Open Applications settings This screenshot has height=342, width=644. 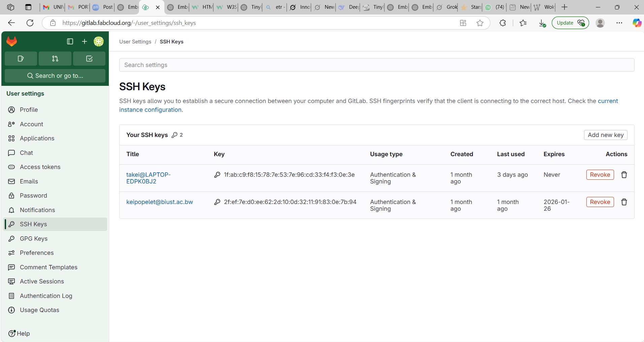(56, 138)
